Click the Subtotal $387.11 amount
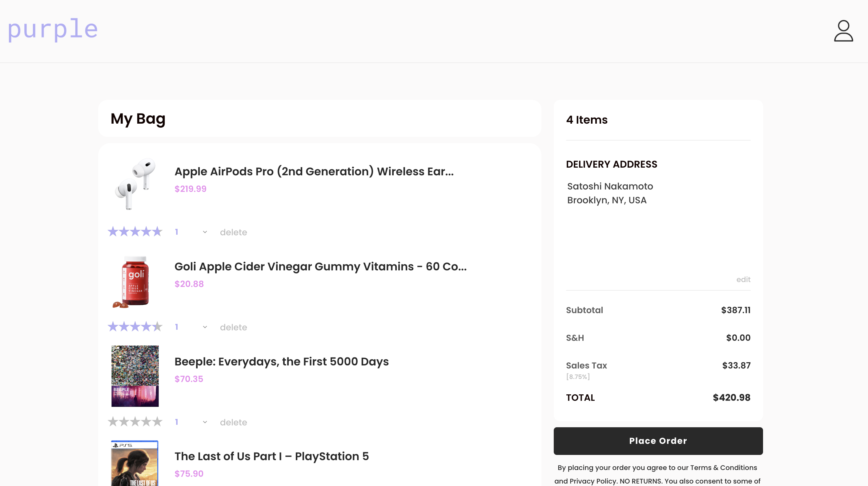 (x=736, y=310)
